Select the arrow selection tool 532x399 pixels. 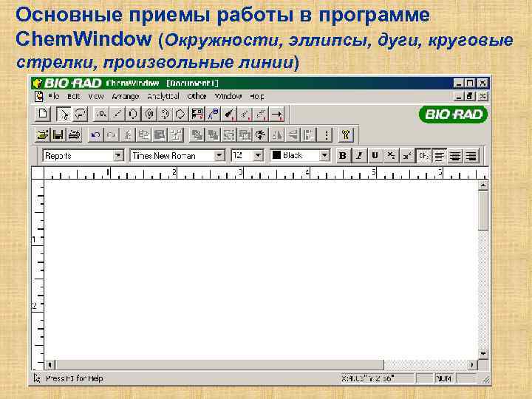click(64, 114)
